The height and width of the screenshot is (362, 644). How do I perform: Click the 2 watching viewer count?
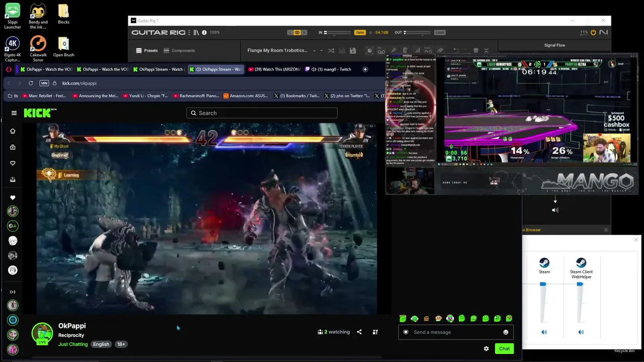point(334,332)
